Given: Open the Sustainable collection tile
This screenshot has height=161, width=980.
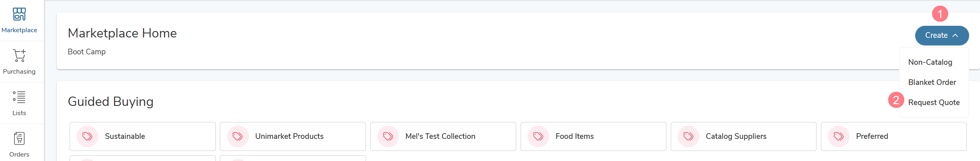Looking at the screenshot, I should pos(143,136).
